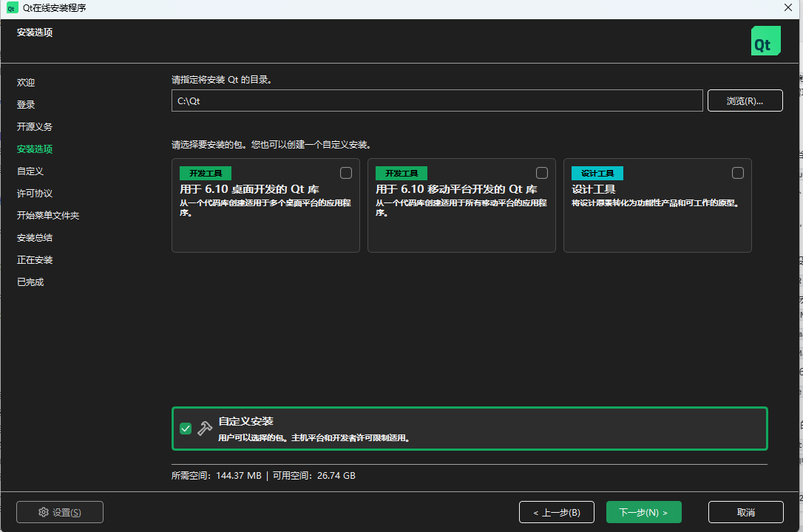Click 请指定将安装 Qt 的目录 label
Screen dimensions: 803x532
click(222, 80)
